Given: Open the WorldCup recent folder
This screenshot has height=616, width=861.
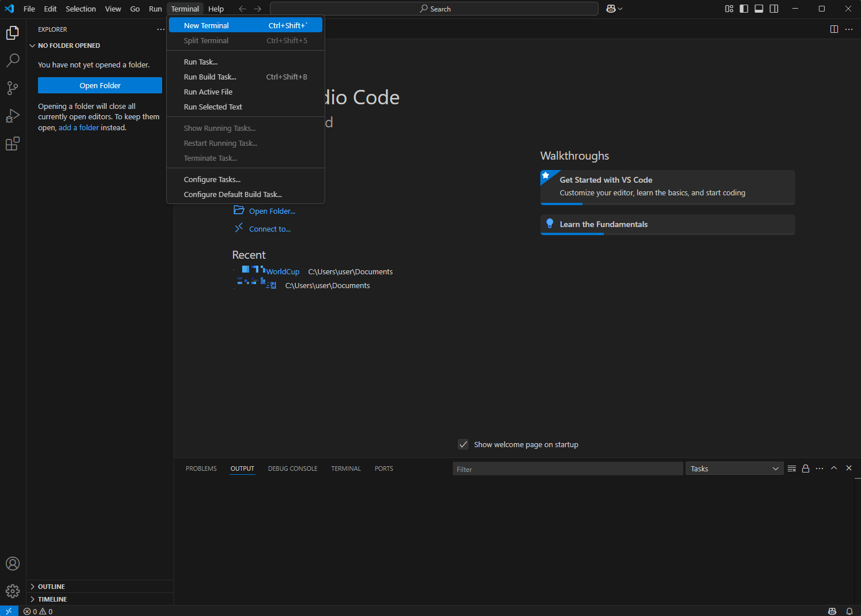Looking at the screenshot, I should pos(283,271).
